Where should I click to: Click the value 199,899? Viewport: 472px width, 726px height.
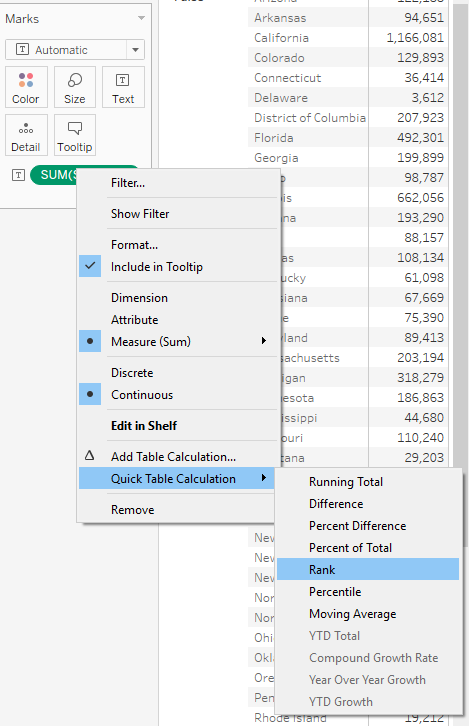[420, 158]
